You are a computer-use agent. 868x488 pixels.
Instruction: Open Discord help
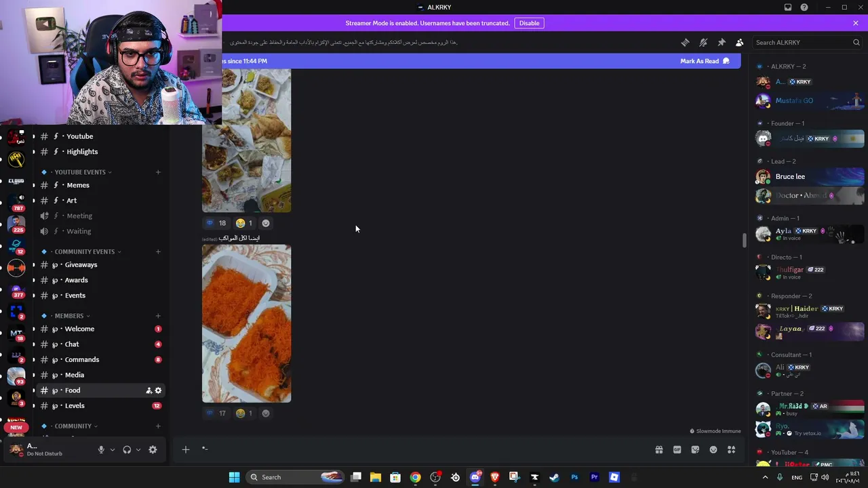coord(804,7)
